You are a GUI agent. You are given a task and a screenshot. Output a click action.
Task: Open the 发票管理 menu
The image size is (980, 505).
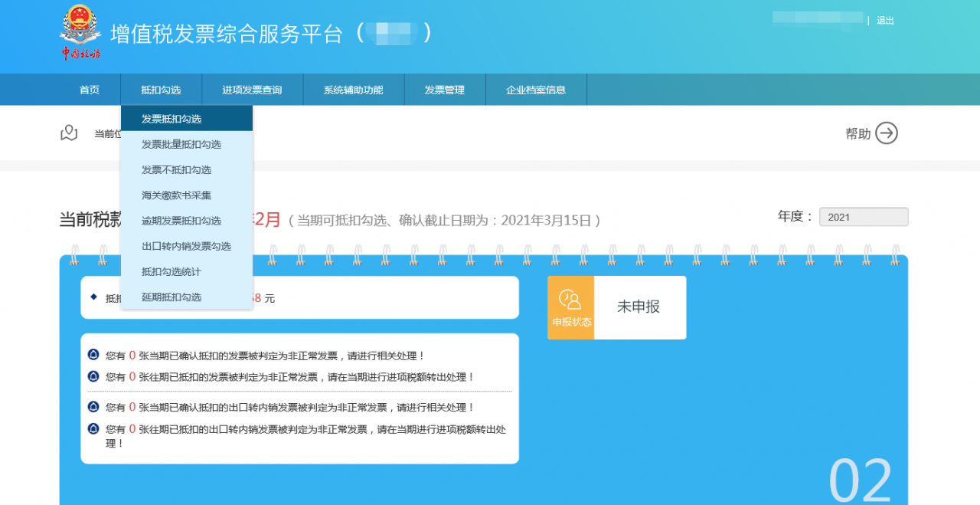[444, 89]
